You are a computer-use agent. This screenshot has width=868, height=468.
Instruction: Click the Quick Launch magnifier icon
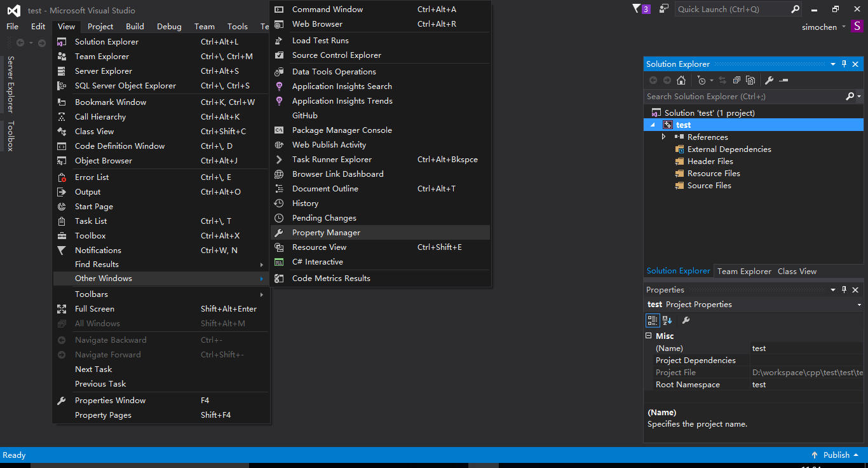click(795, 9)
